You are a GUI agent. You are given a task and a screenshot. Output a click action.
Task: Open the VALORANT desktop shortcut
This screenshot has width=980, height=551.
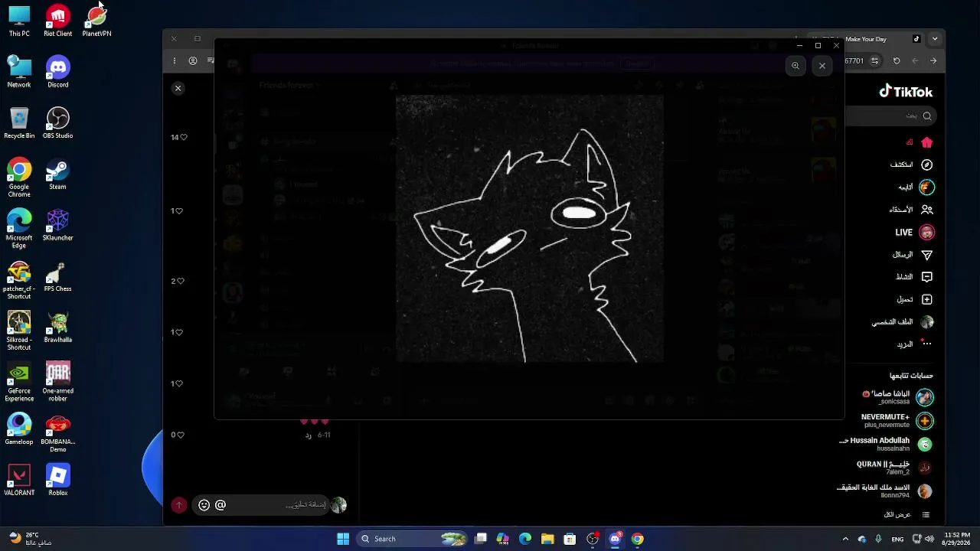[x=19, y=481]
